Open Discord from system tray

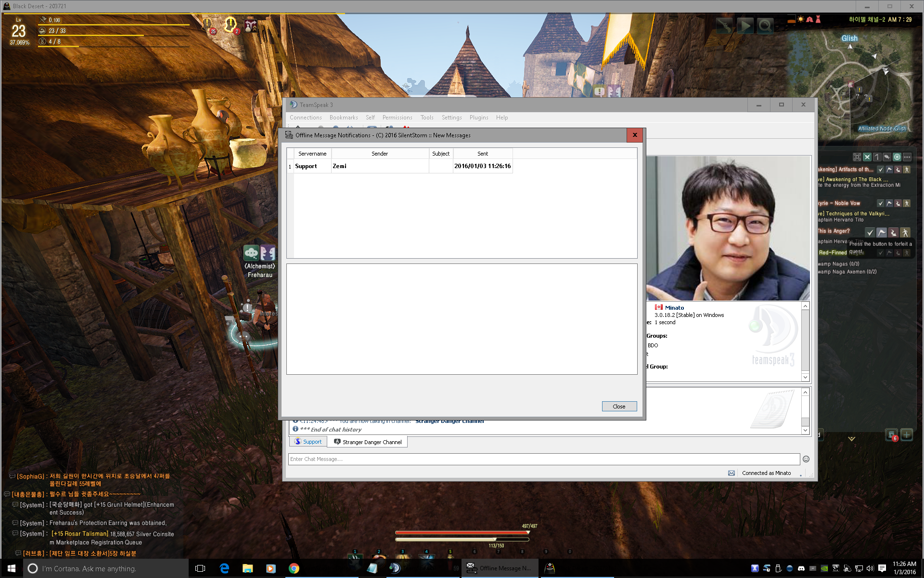[801, 568]
